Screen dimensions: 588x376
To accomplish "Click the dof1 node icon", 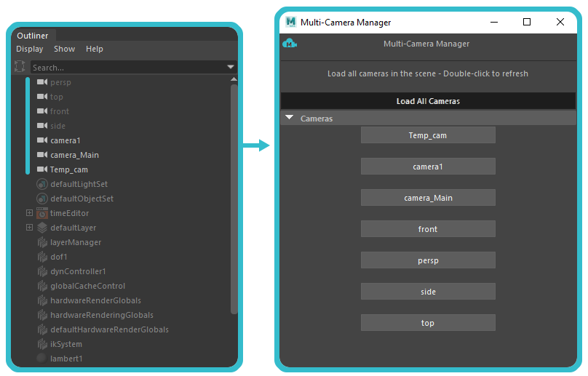I will pos(42,257).
